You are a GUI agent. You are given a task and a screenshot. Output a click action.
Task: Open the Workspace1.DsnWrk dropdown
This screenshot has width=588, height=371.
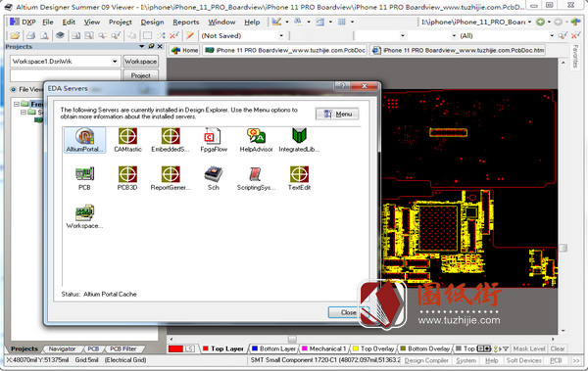tap(115, 61)
